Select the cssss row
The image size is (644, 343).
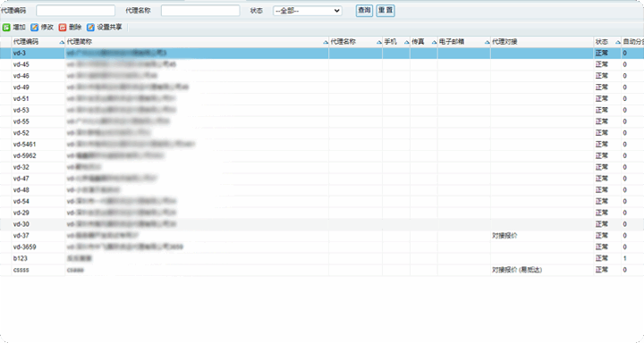322,270
